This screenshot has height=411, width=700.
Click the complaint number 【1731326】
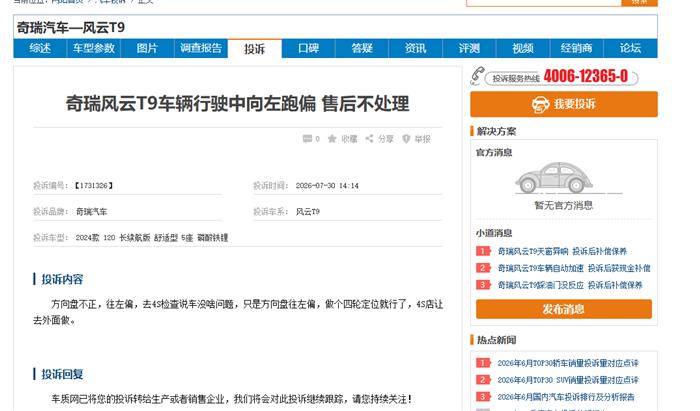click(93, 186)
